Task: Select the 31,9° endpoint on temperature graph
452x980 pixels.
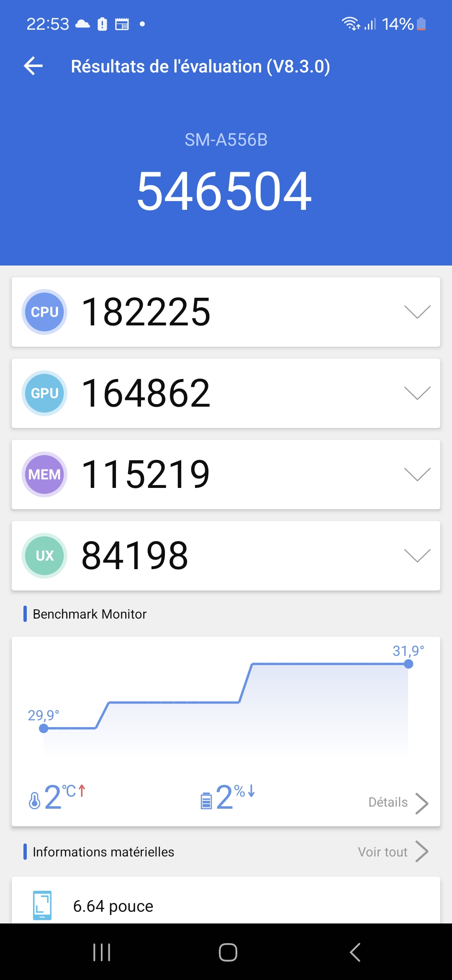Action: coord(408,664)
